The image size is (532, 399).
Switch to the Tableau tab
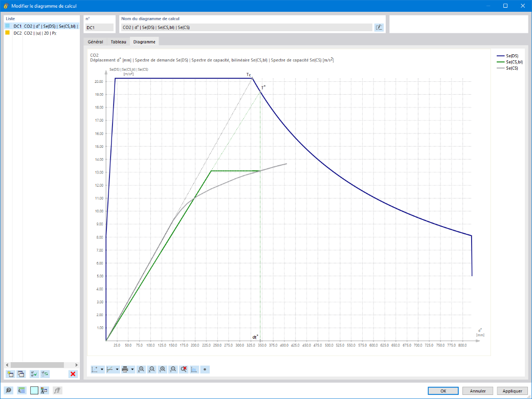tap(118, 42)
